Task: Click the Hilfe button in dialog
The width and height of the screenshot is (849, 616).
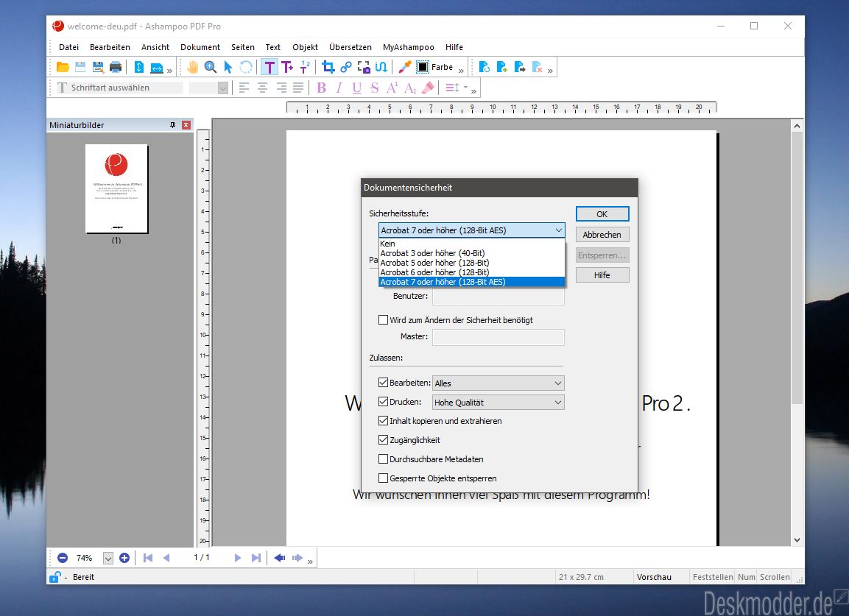Action: coord(602,275)
